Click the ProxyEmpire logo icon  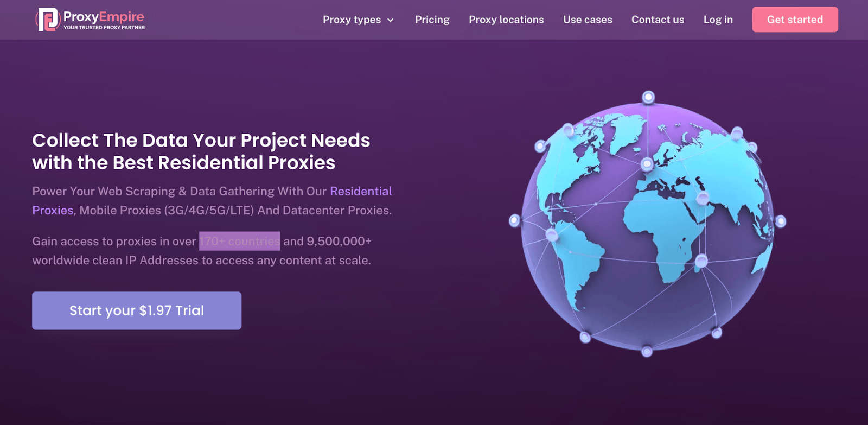48,20
